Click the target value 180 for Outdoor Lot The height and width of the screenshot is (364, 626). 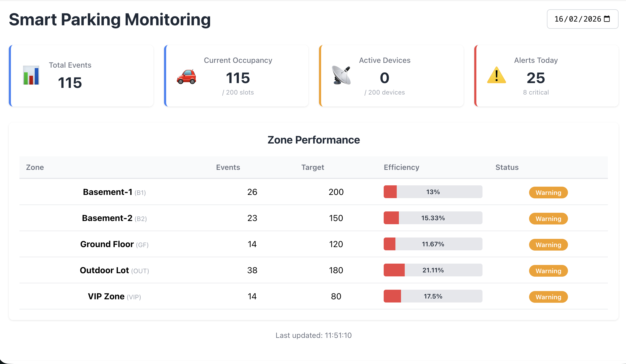(336, 270)
